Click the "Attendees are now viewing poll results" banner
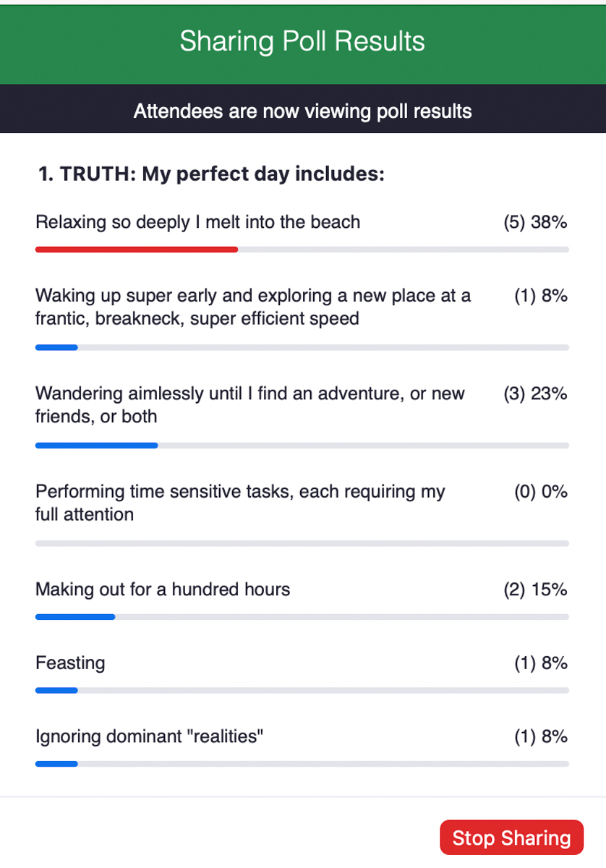Image resolution: width=606 pixels, height=868 pixels. pos(302,111)
